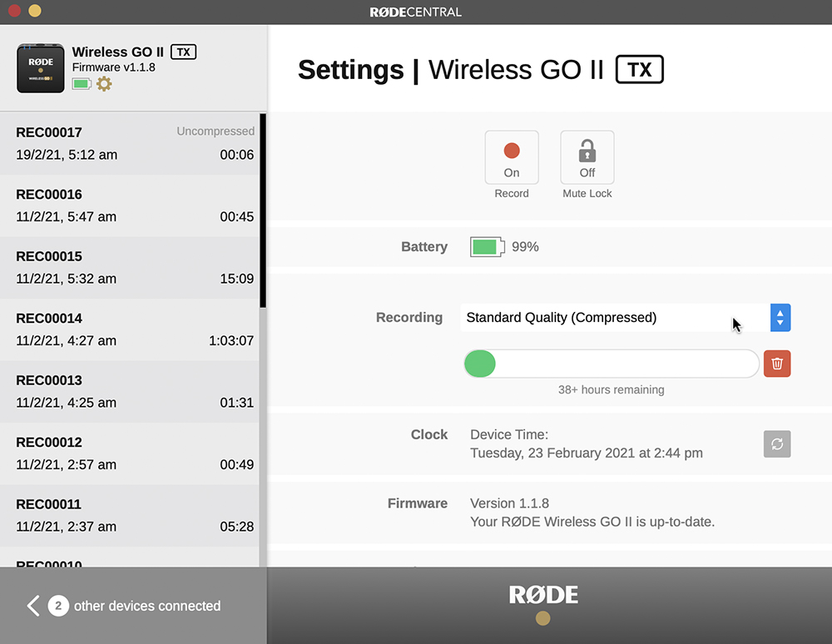
Task: Click the gold dot below RØDE logo
Action: tap(543, 618)
